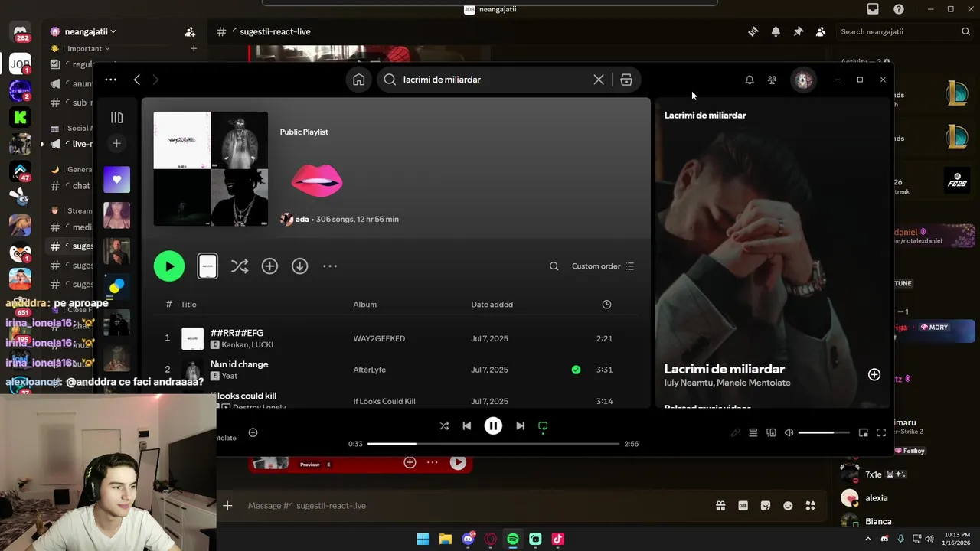The image size is (980, 551).
Task: Click Discord Search neangajatii field
Action: pos(906,31)
